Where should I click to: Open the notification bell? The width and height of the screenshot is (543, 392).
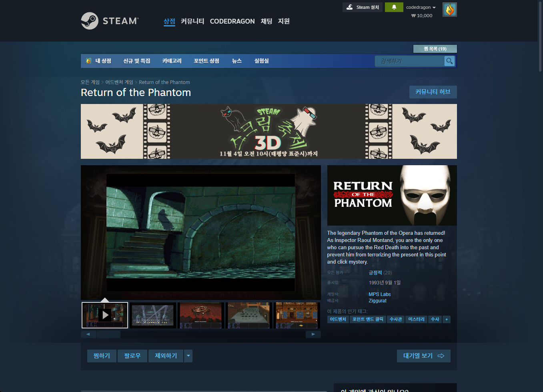coord(394,7)
